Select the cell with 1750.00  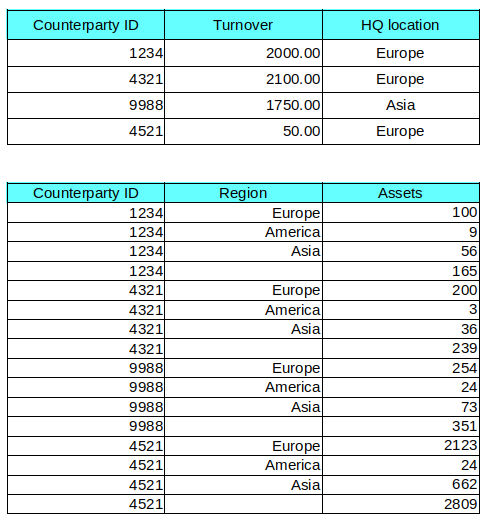pos(243,105)
